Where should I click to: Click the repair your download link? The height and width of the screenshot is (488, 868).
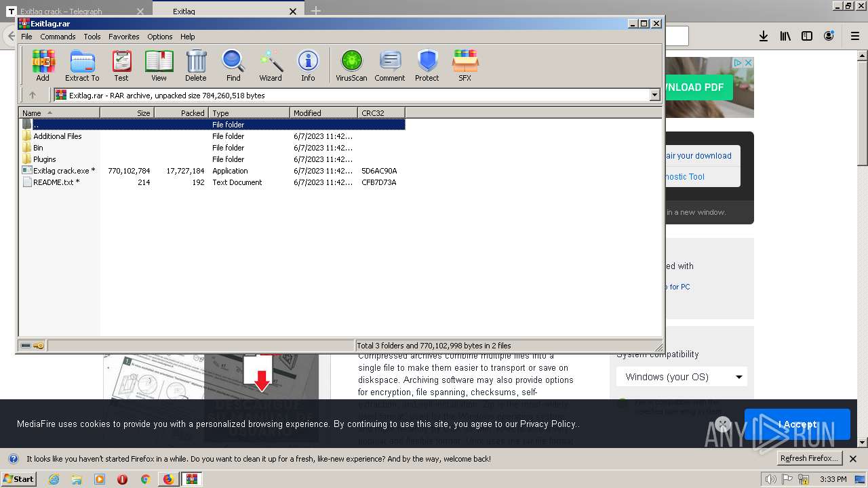click(698, 155)
